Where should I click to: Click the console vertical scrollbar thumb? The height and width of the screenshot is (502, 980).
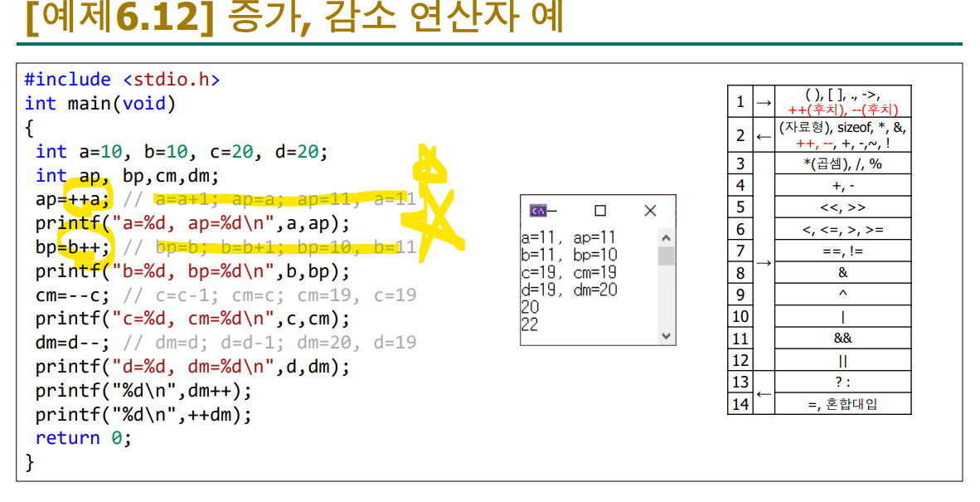(667, 256)
